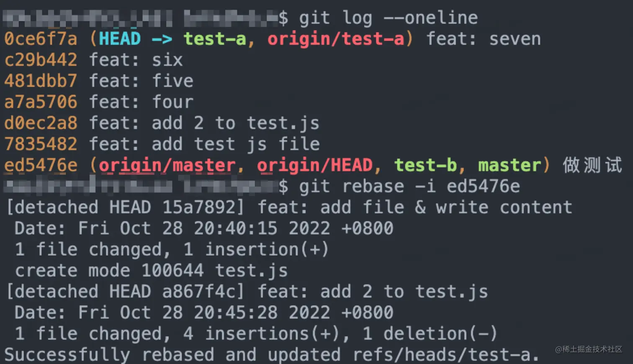This screenshot has width=633, height=364.
Task: Select detached HEAD 15a7892 text
Action: click(x=125, y=207)
